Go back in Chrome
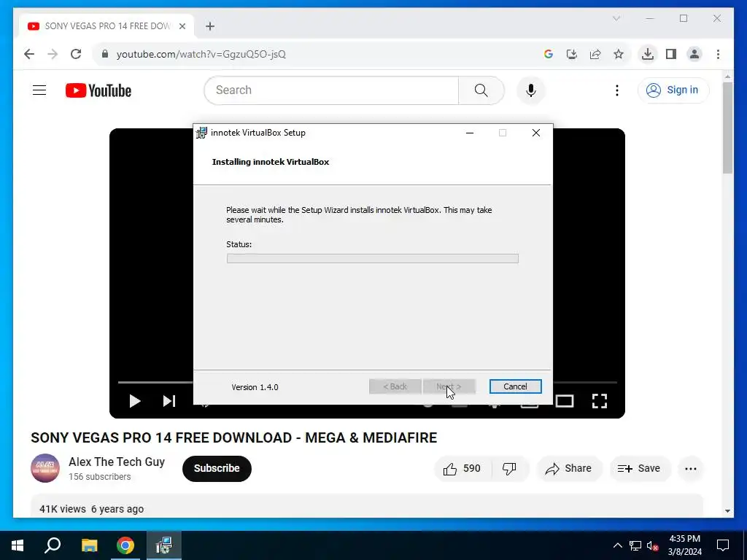 pyautogui.click(x=29, y=54)
